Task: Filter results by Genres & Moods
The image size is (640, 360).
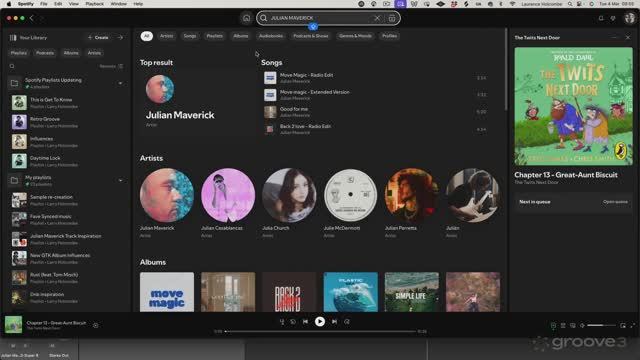Action: (356, 36)
